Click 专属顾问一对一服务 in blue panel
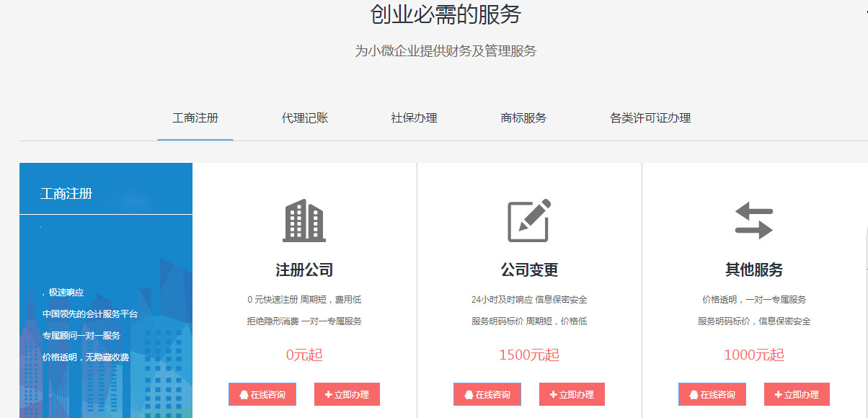This screenshot has height=418, width=868. (81, 336)
